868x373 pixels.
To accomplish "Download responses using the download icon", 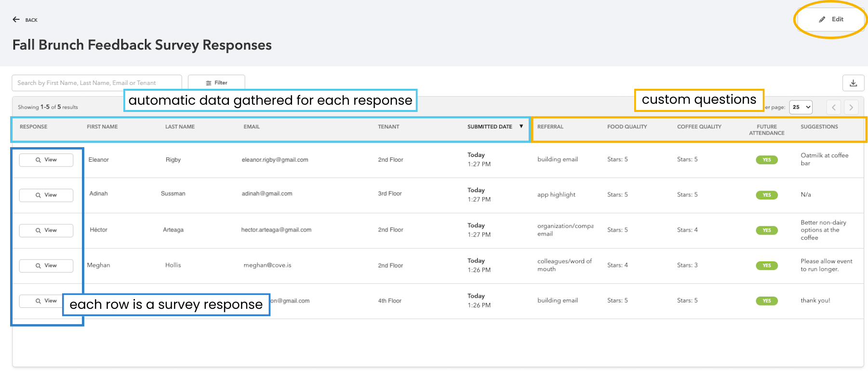I will [x=853, y=83].
